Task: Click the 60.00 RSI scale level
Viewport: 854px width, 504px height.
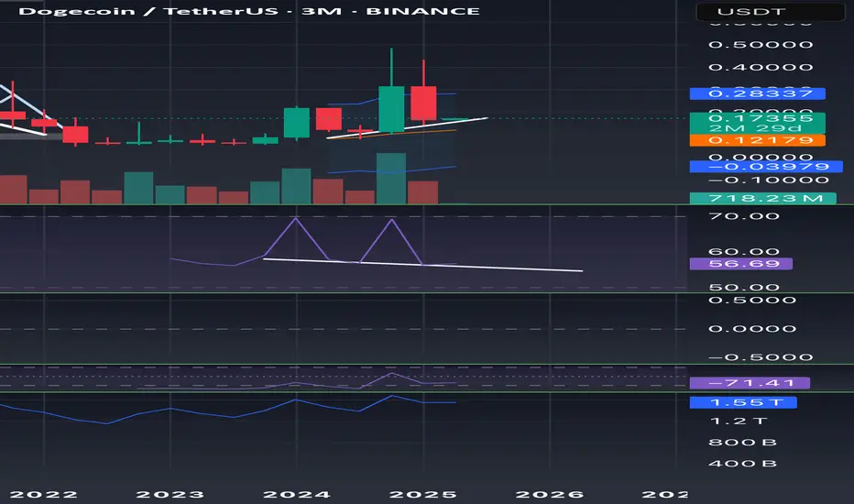Action: tap(744, 252)
